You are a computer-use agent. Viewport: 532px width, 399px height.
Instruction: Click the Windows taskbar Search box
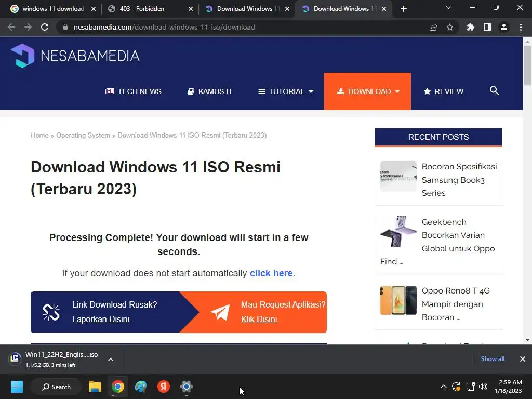tap(56, 387)
